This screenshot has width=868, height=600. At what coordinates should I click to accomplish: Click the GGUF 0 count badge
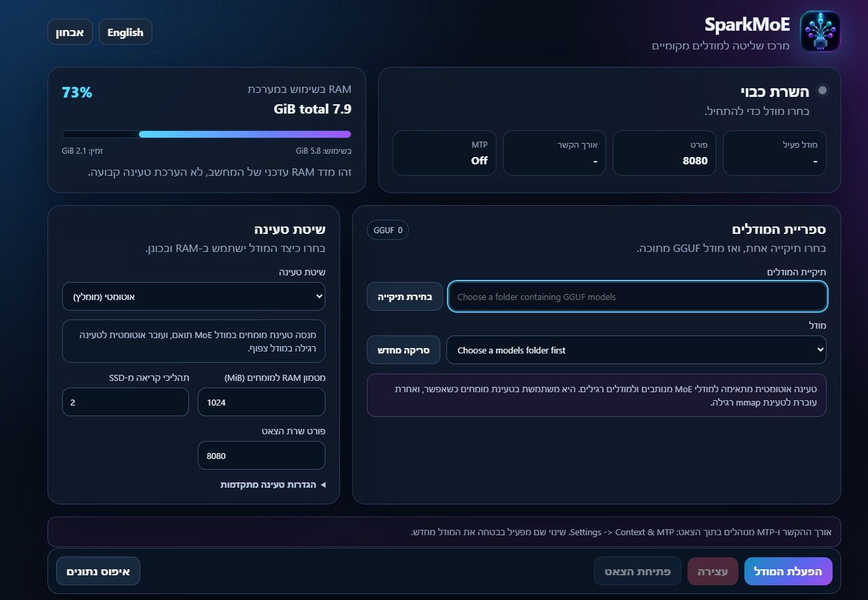[x=388, y=230]
